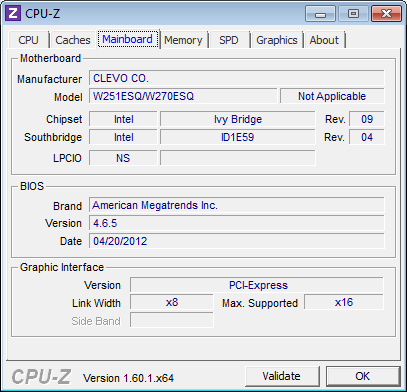Viewport: 407px width, 392px height.
Task: Select the Manufacturer field CLEVO CO.
Action: tap(237, 78)
